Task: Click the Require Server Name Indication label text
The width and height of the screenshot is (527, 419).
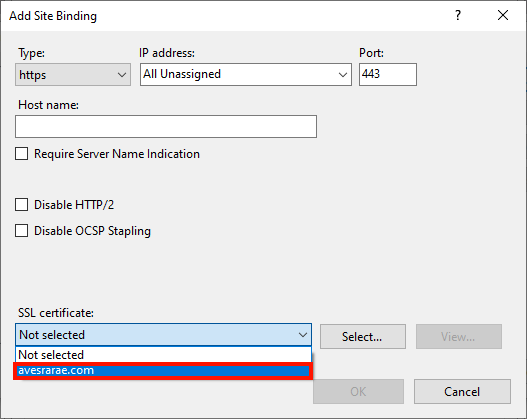Action: (117, 154)
